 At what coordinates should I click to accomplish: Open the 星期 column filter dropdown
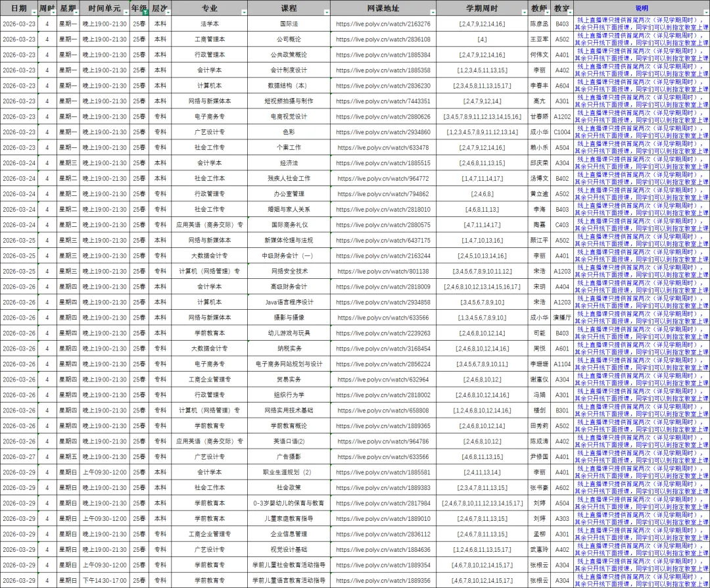pos(77,12)
